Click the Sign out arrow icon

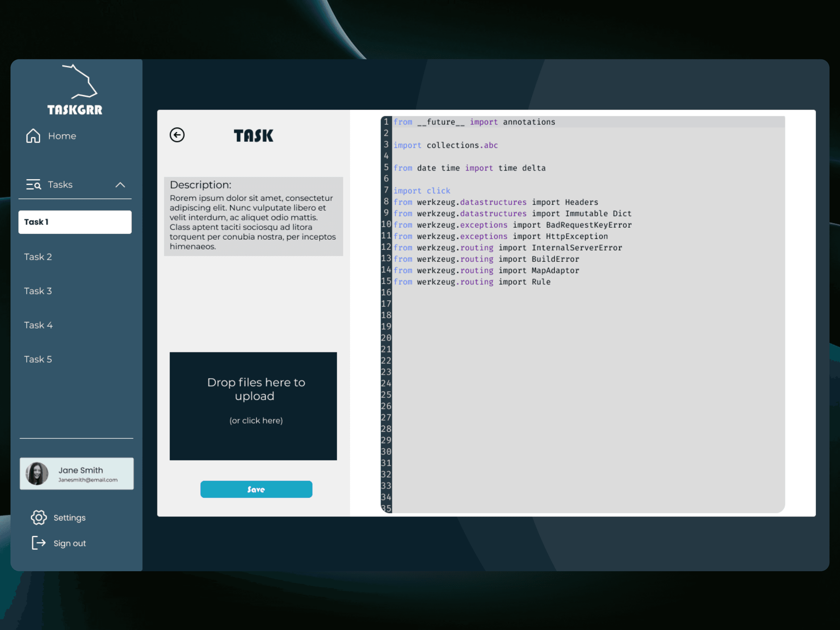38,543
